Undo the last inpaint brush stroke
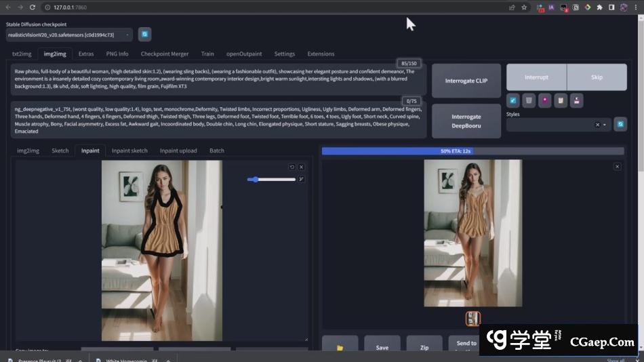 tap(292, 167)
